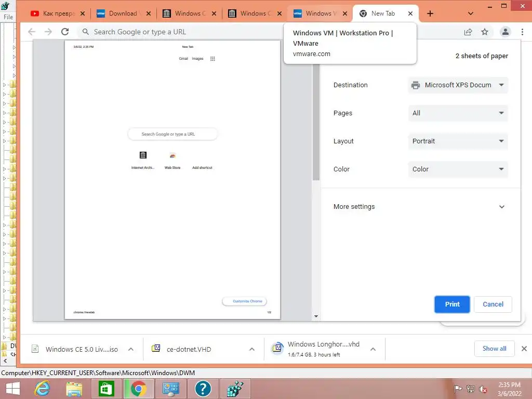This screenshot has width=532, height=399.
Task: Open the Layout dropdown set to Portrait
Action: pyautogui.click(x=458, y=141)
